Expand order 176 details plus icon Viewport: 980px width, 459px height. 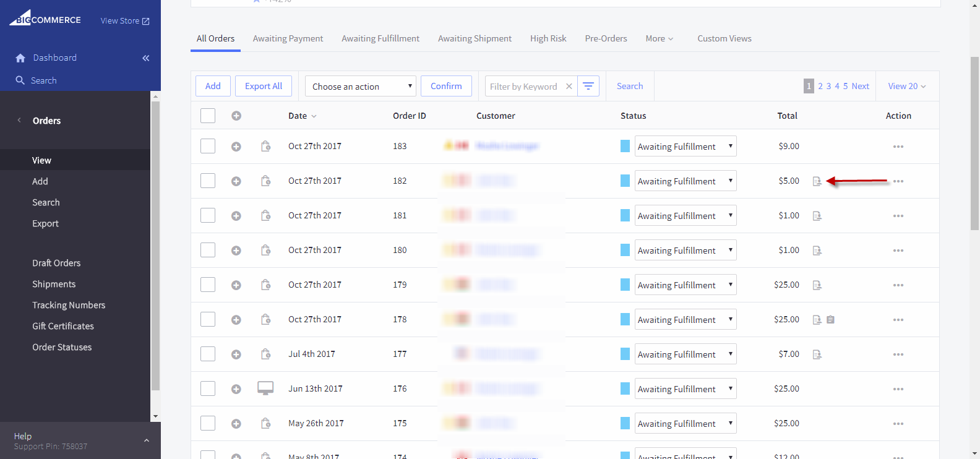pyautogui.click(x=236, y=389)
